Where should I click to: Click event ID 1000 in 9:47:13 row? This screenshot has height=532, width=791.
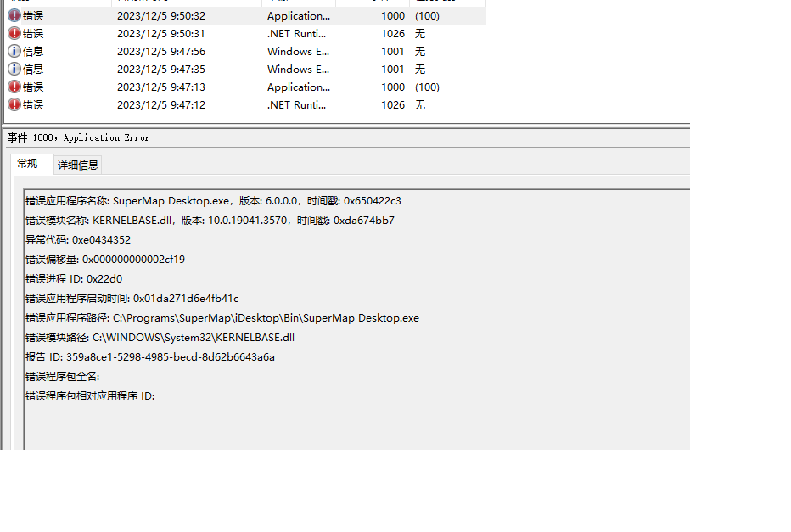[x=393, y=87]
